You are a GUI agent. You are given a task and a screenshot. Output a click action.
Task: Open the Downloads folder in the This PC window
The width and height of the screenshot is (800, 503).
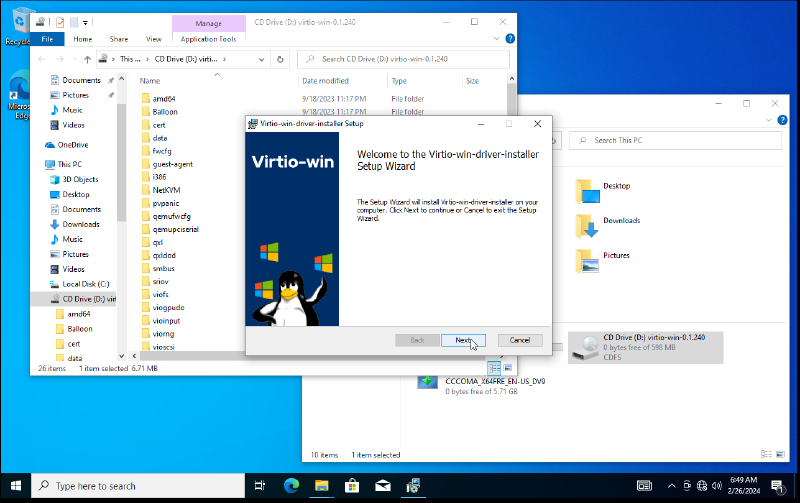[608, 226]
